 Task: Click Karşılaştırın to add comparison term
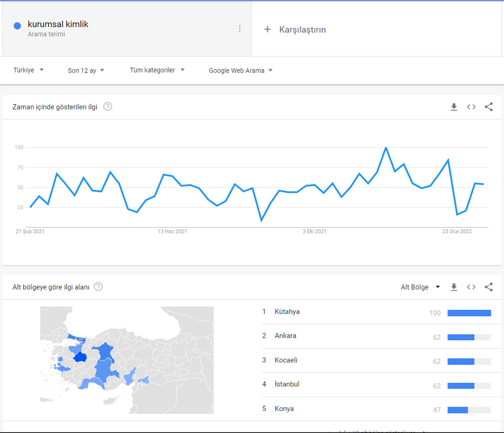coord(302,29)
